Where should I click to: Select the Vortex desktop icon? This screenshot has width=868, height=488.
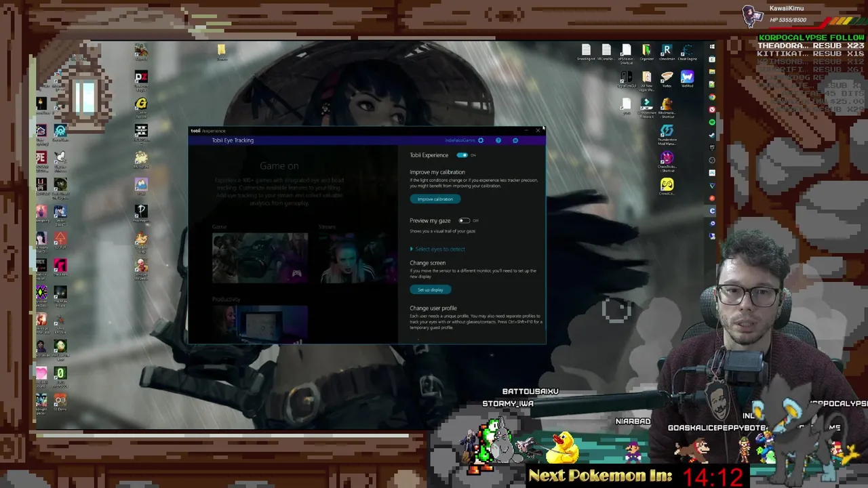click(667, 79)
